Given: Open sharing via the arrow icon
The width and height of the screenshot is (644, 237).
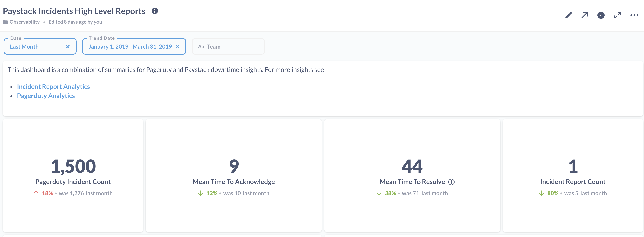Looking at the screenshot, I should click(x=584, y=15).
